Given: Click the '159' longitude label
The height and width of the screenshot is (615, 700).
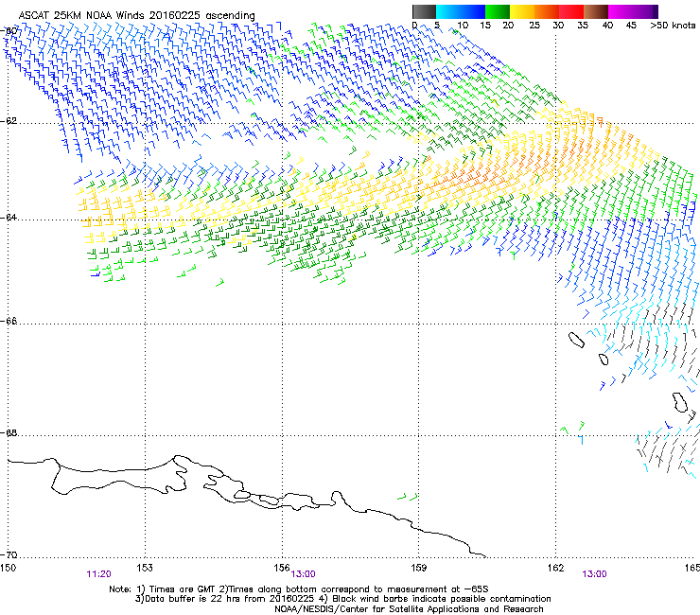Looking at the screenshot, I should 419,568.
